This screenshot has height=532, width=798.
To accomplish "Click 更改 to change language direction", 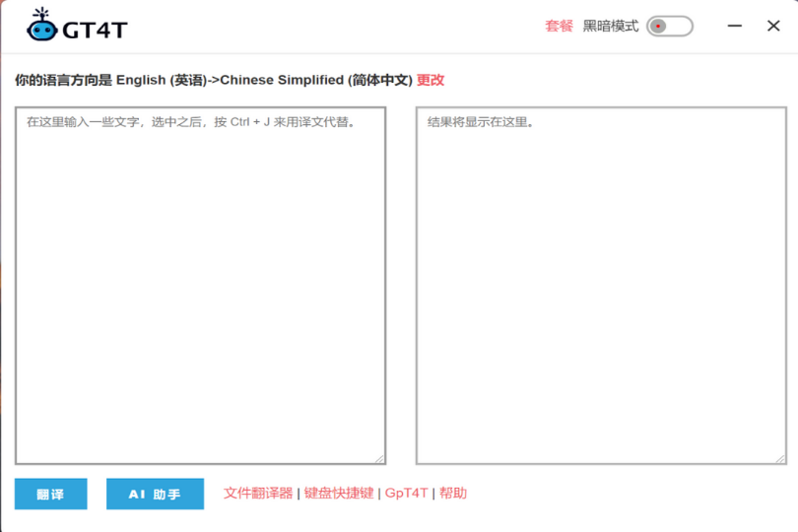I will click(x=431, y=80).
